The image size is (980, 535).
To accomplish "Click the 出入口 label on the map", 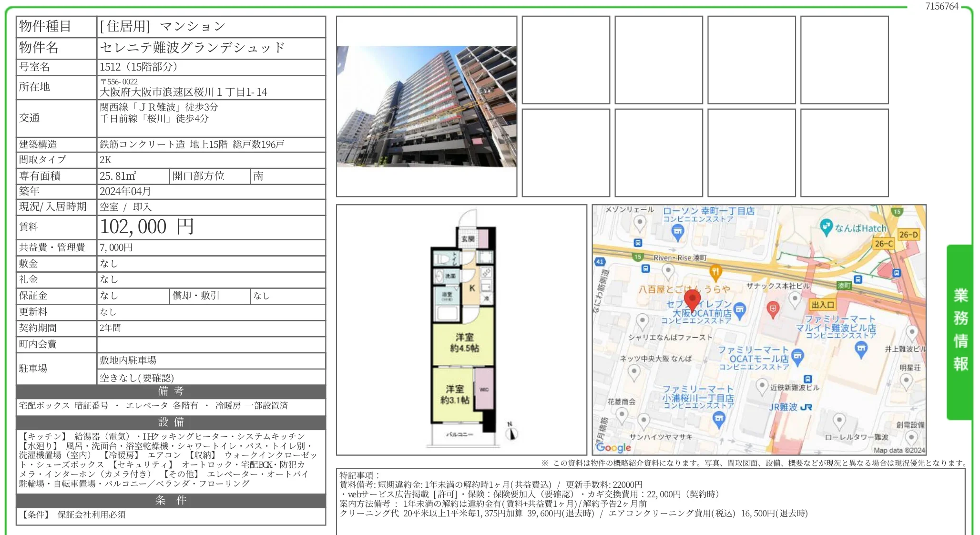I will pos(823,305).
